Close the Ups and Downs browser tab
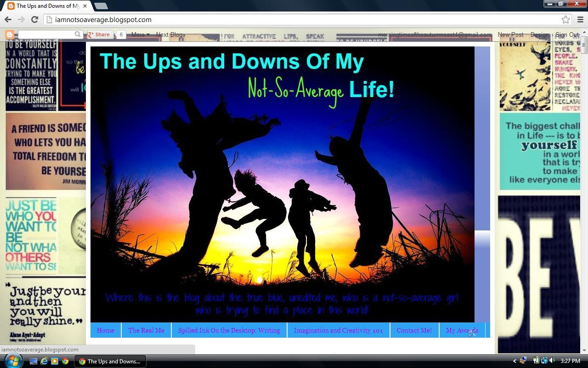The width and height of the screenshot is (588, 368). tap(85, 6)
